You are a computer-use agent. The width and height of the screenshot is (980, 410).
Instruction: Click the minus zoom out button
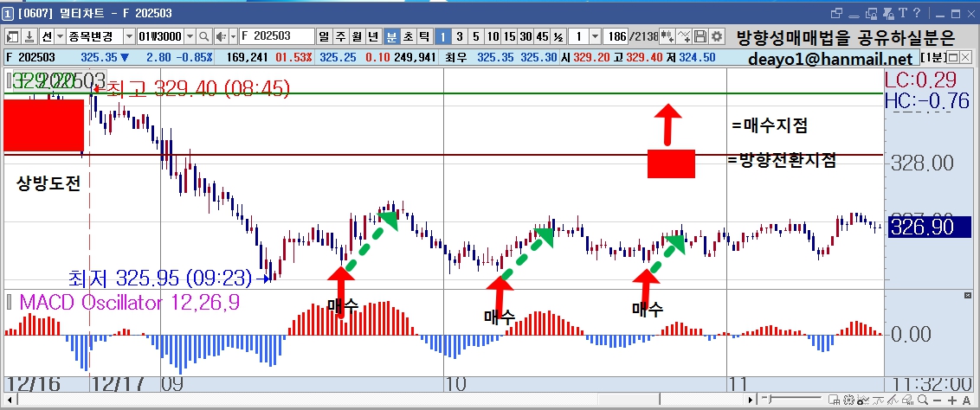click(x=937, y=400)
